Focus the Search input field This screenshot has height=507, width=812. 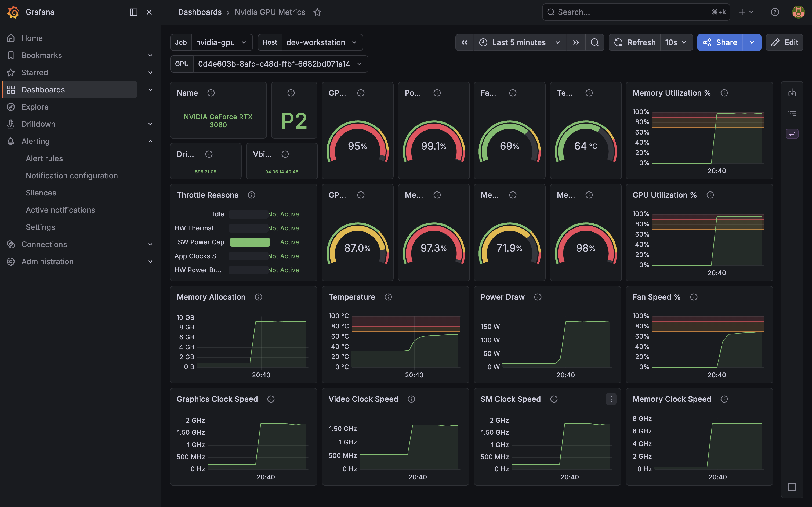pos(636,12)
